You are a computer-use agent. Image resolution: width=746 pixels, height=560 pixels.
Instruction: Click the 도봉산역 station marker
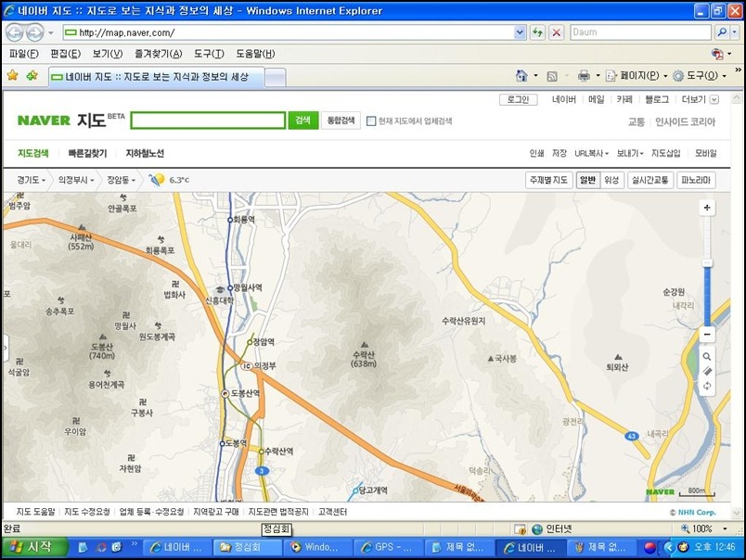(x=225, y=393)
